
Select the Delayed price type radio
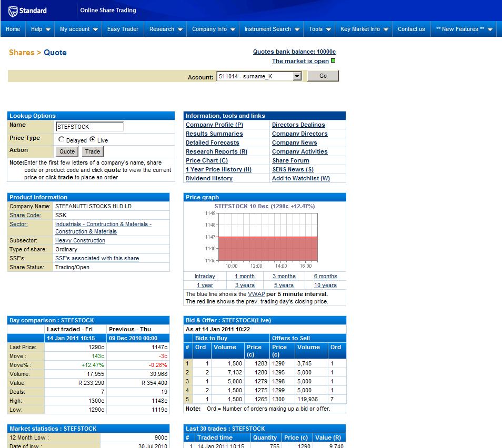[61, 139]
